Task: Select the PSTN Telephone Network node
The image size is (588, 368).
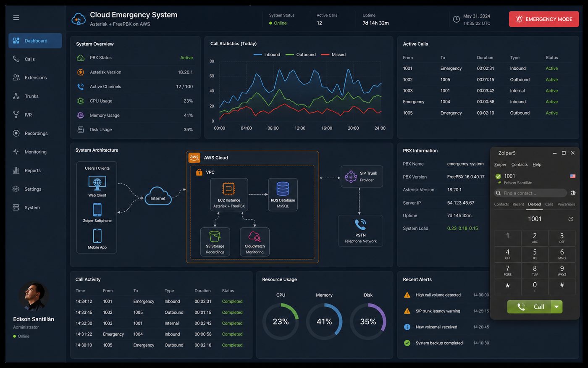Action: [x=360, y=231]
